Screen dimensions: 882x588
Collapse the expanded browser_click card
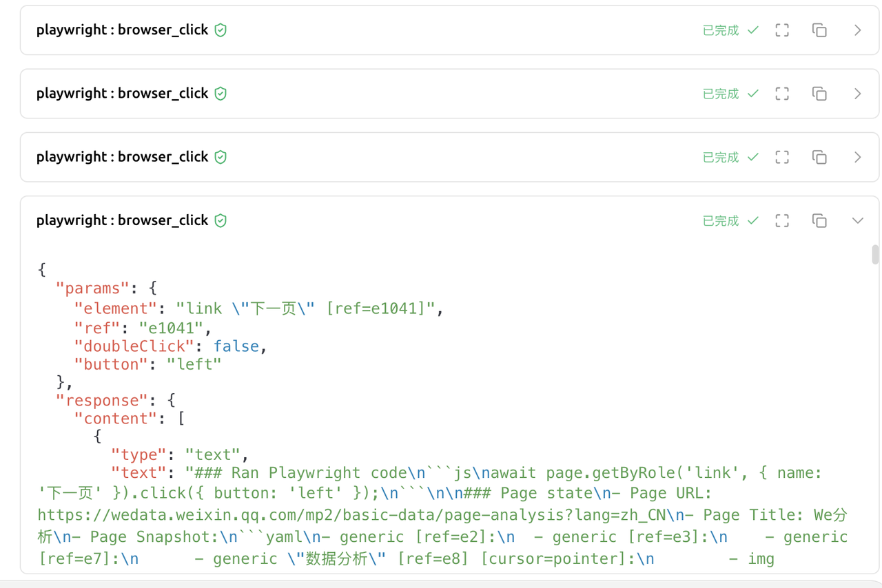point(858,220)
